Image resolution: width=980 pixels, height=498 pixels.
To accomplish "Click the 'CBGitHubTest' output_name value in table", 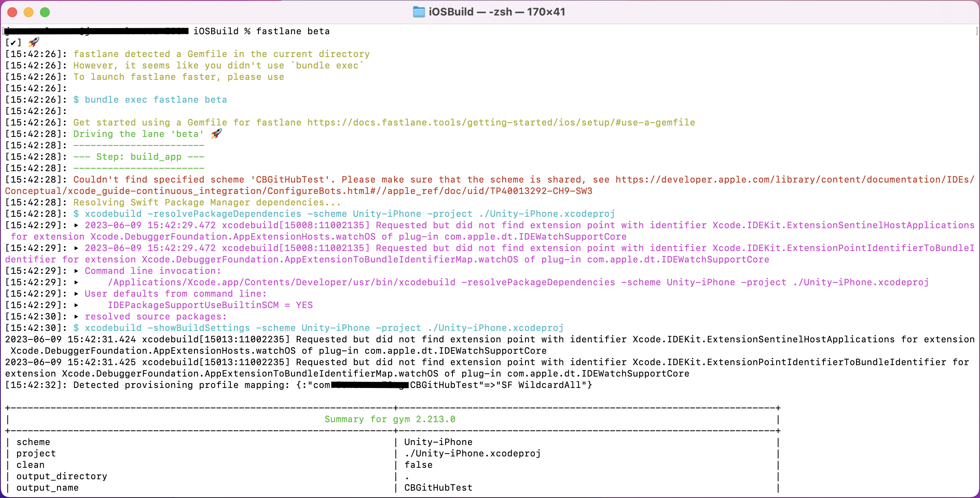I will pos(438,488).
